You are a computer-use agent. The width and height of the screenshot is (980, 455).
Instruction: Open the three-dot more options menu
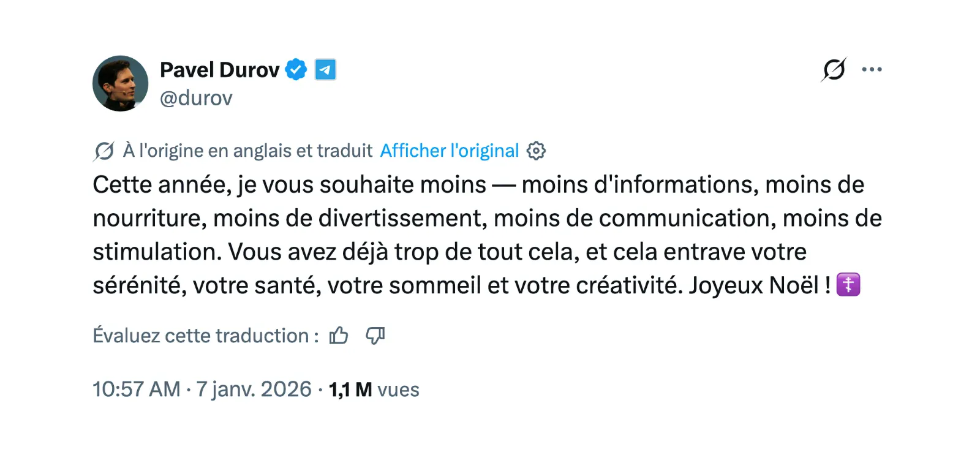click(872, 69)
